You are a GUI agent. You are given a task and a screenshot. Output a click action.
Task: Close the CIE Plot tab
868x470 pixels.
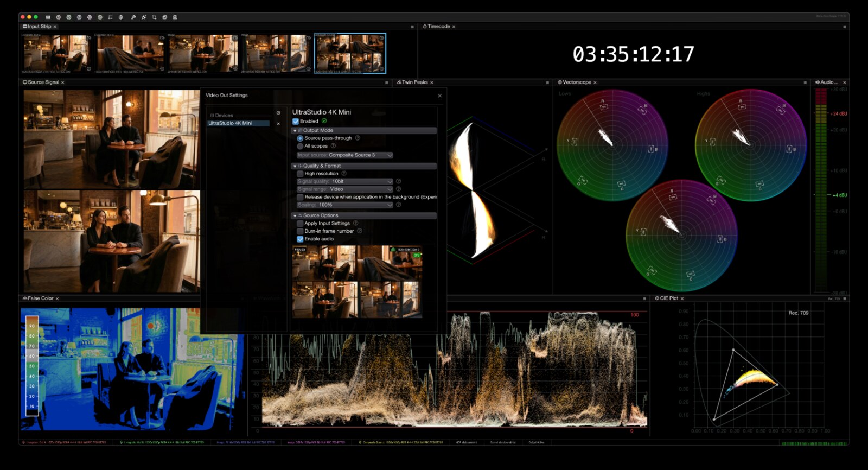682,298
